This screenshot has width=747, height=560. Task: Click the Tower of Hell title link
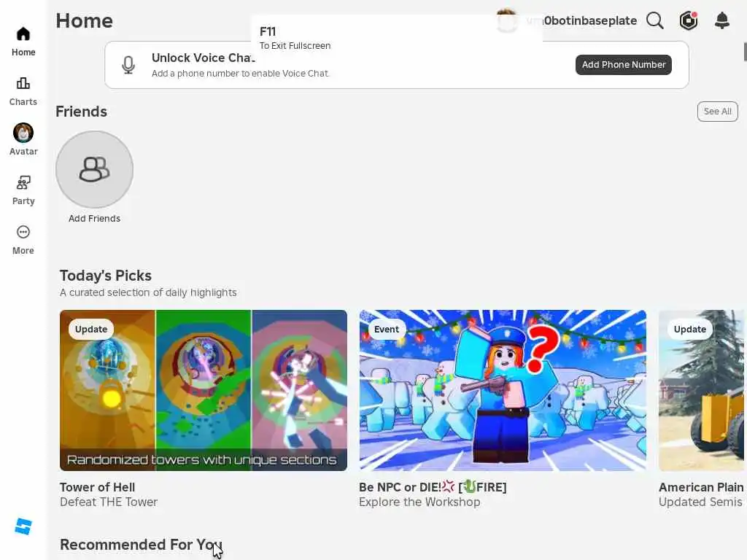pos(97,487)
